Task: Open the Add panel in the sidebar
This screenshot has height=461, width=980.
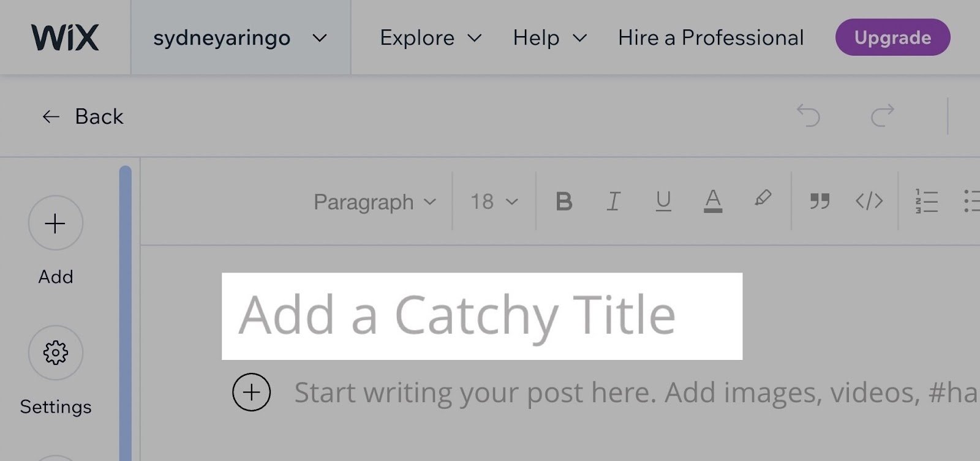Action: [x=55, y=223]
